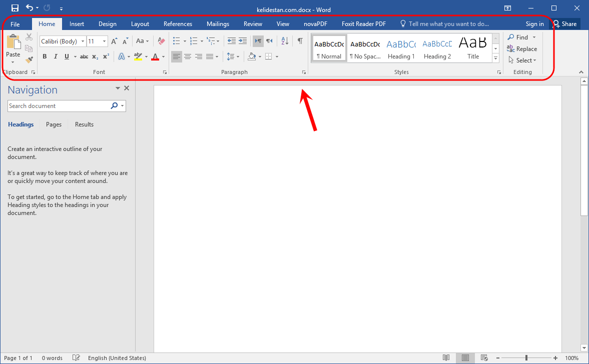Image resolution: width=589 pixels, height=364 pixels.
Task: Open numbering list dropdown
Action: (x=202, y=41)
